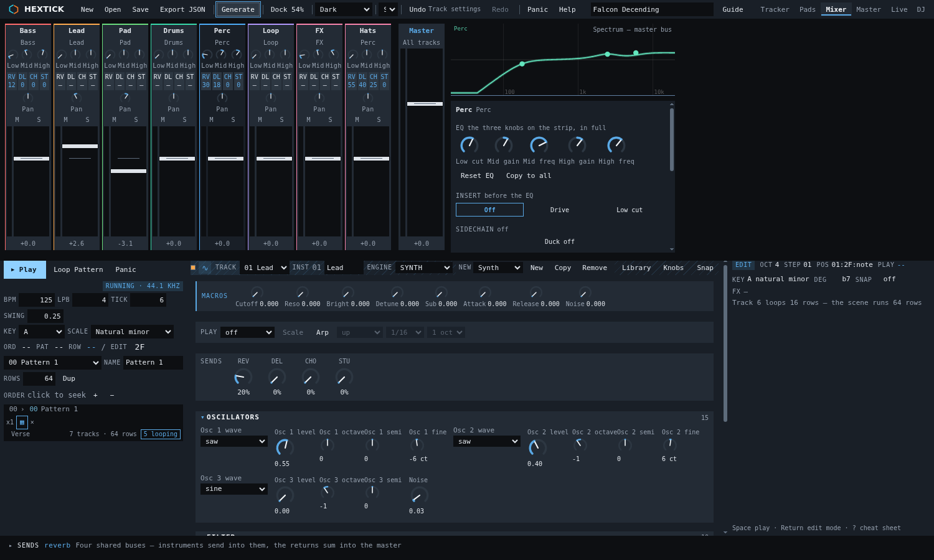The image size is (934, 560).
Task: Click the BPM input field
Action: (x=37, y=300)
